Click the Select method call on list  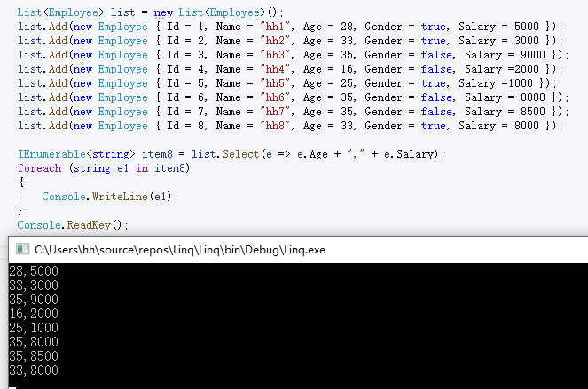click(240, 154)
